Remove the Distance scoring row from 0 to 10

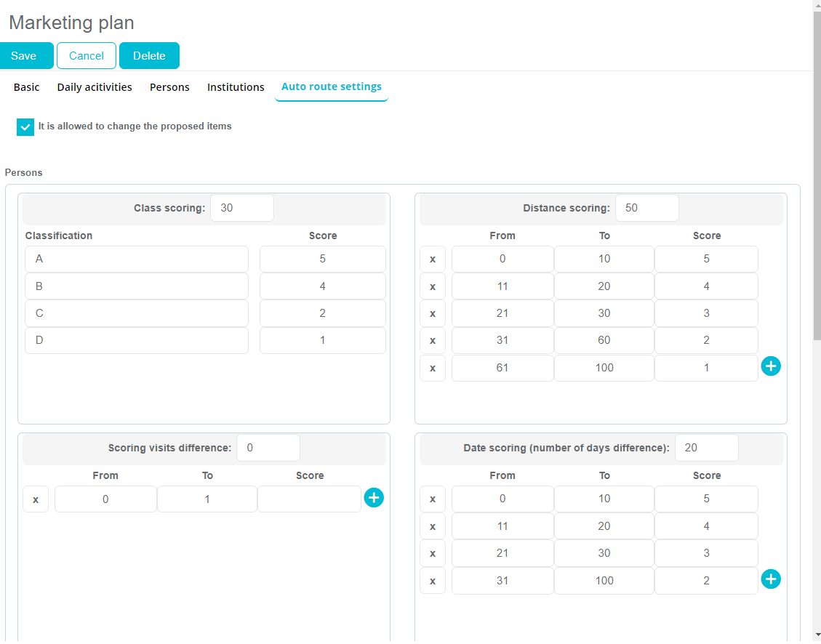pyautogui.click(x=433, y=259)
